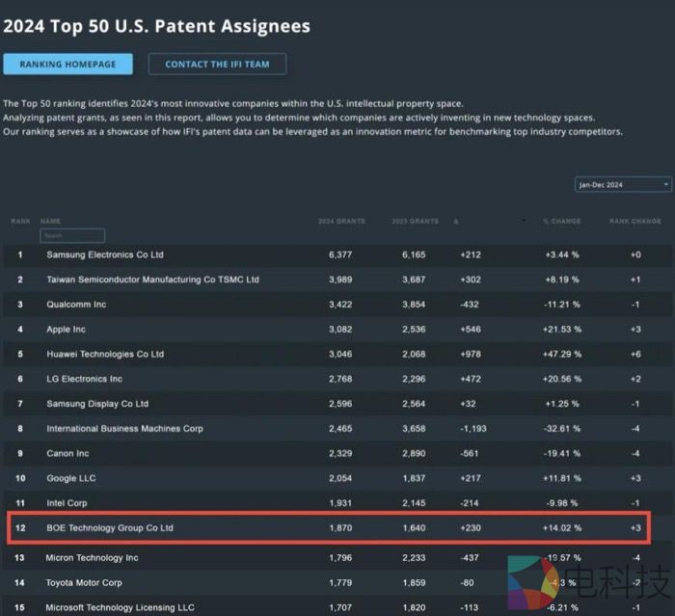
Task: Select Qualcomm Inc row name
Action: click(76, 305)
